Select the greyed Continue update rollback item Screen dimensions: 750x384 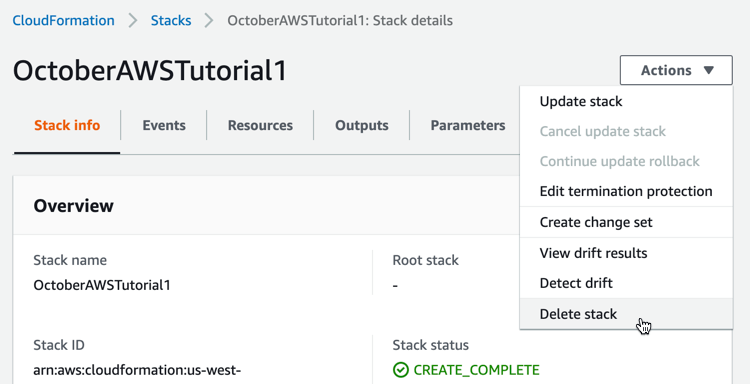(626, 161)
